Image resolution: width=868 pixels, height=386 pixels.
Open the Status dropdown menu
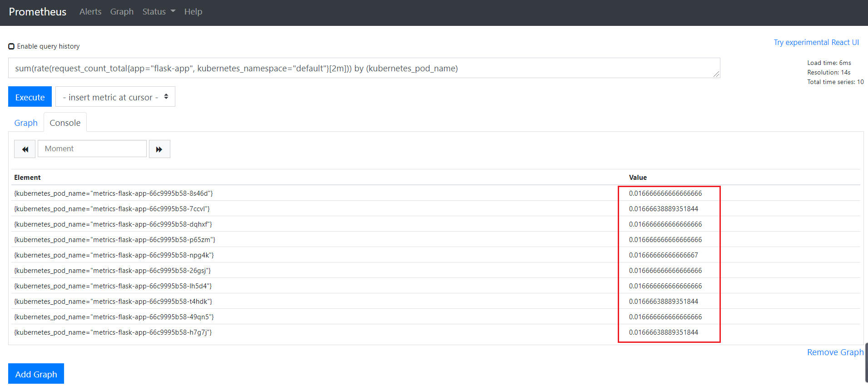158,12
